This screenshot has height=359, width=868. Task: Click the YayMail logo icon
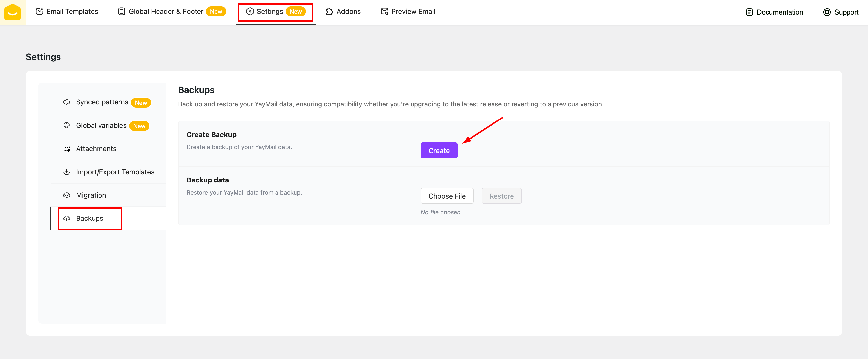13,12
